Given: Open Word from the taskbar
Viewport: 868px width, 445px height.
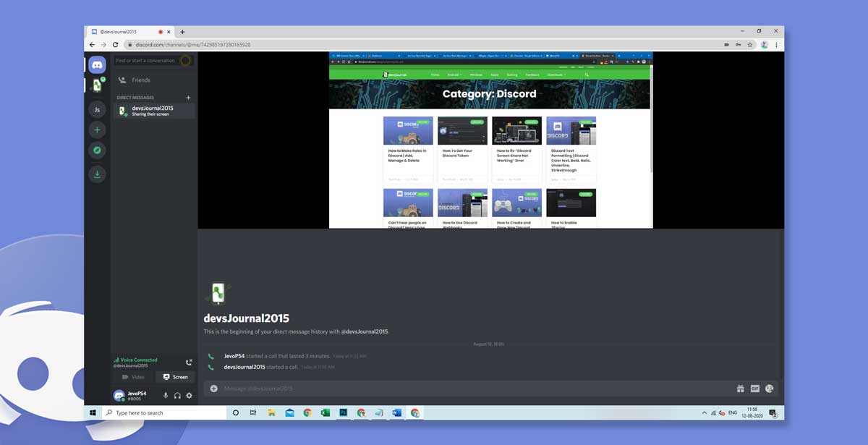Looking at the screenshot, I should coord(396,412).
